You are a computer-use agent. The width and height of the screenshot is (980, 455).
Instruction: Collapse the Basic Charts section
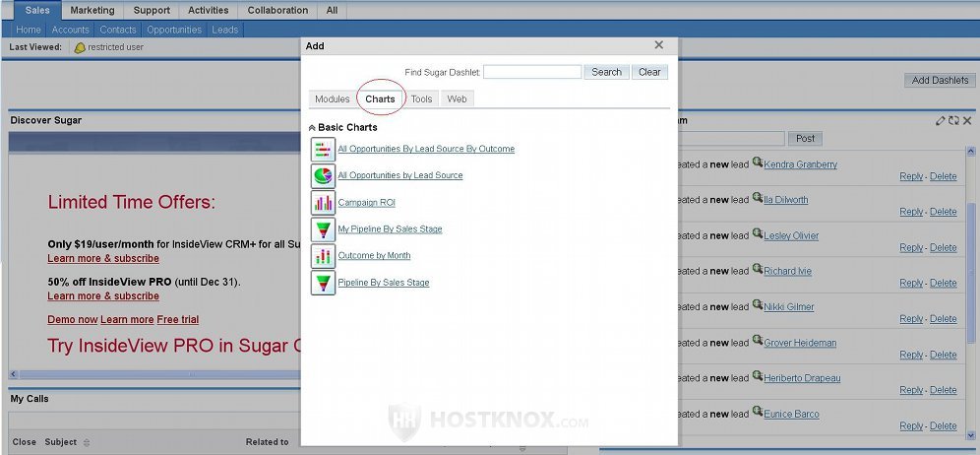[312, 128]
